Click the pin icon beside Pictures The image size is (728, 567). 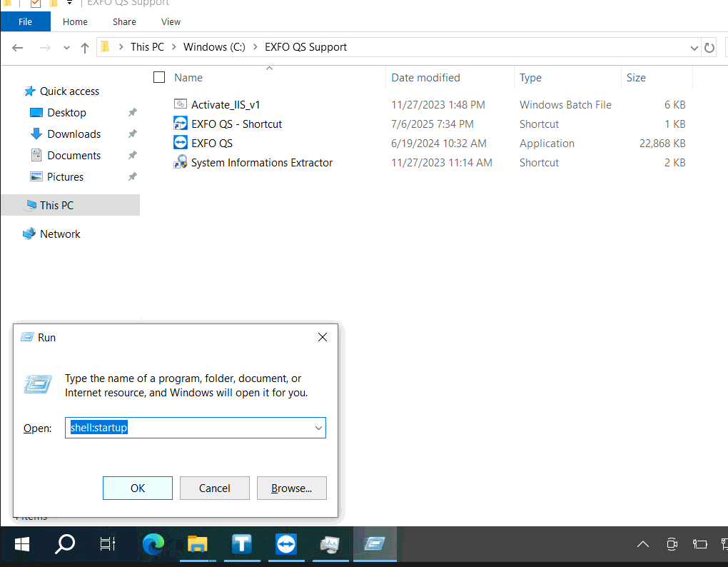pyautogui.click(x=132, y=176)
